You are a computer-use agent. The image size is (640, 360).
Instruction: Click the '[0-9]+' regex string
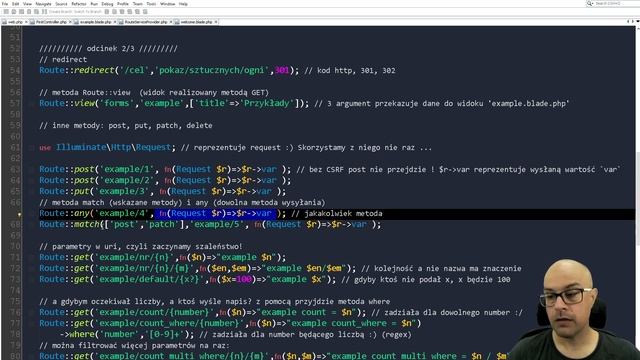coord(164,335)
